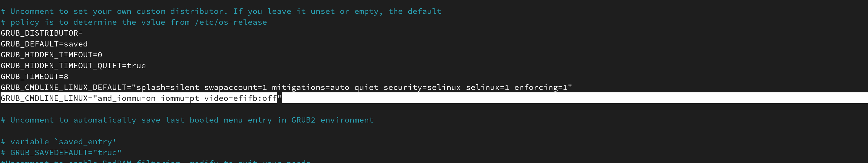Click the splash=silent parameter
The image size is (868, 163).
[167, 87]
